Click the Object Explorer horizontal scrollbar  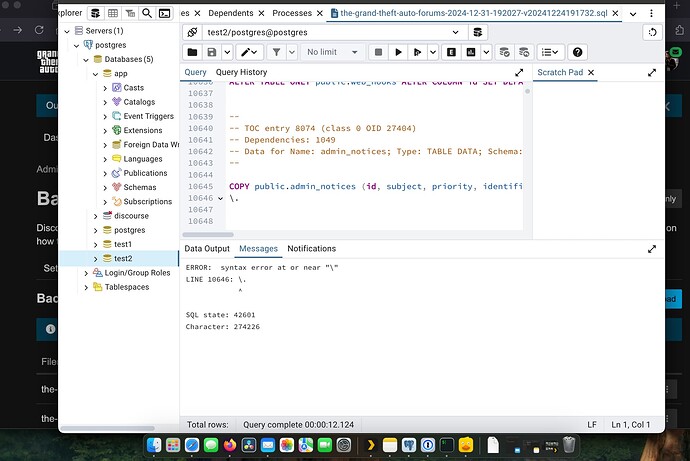(107, 428)
